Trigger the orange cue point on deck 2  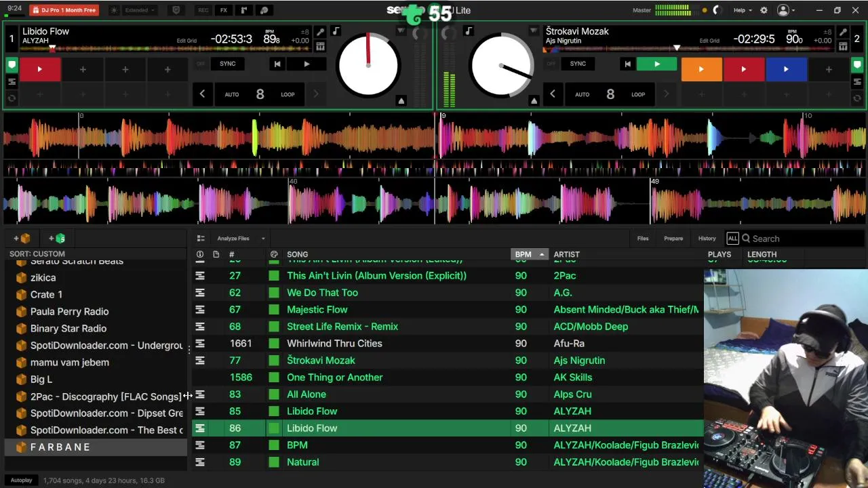tap(701, 69)
